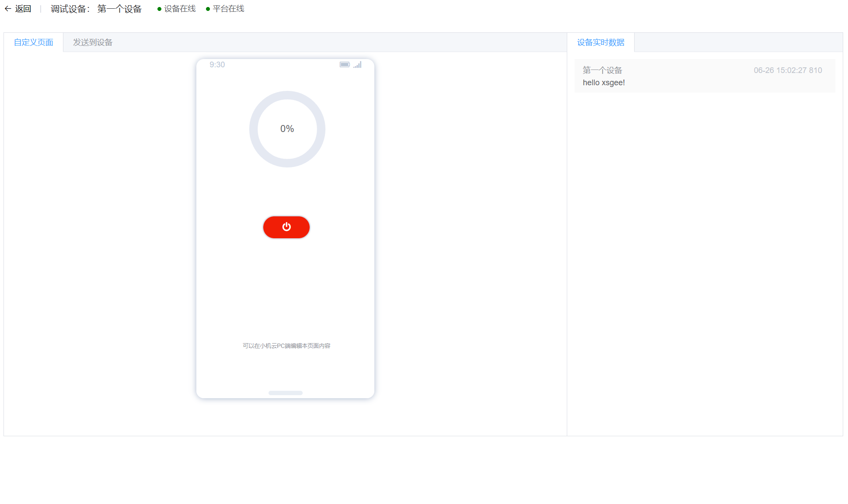Switch to 发送到设备 tab
The height and width of the screenshot is (504, 848).
coord(93,42)
